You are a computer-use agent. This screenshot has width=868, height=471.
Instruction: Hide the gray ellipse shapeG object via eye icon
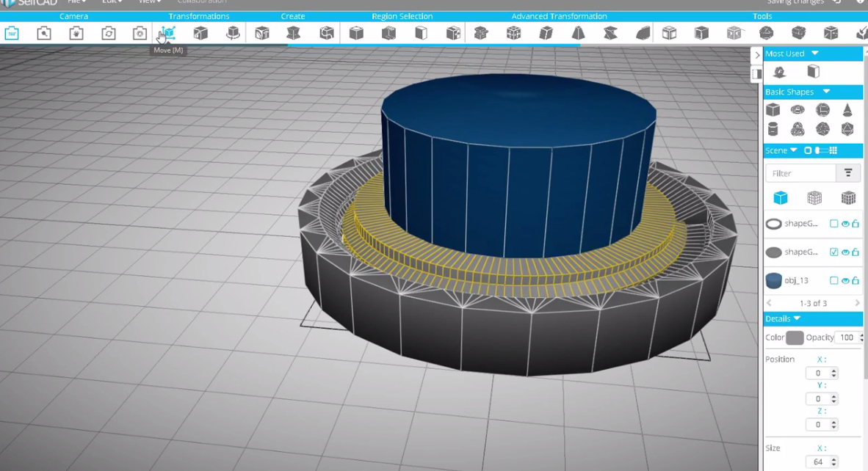[x=845, y=252]
